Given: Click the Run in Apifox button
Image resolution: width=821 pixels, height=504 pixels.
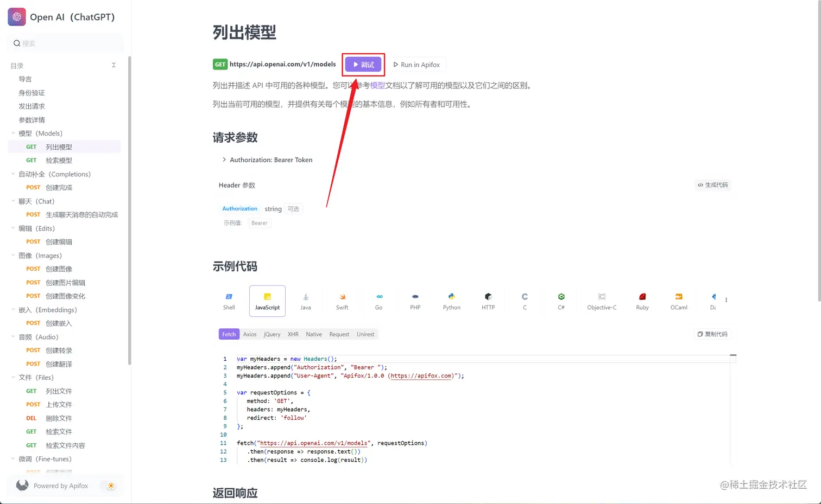Looking at the screenshot, I should pos(416,65).
